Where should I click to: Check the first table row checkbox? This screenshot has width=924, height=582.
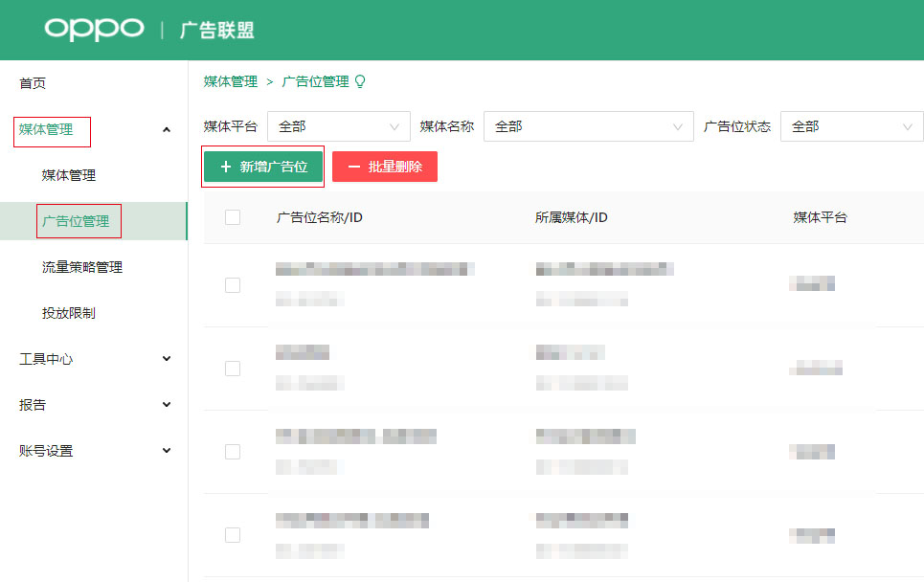233,284
